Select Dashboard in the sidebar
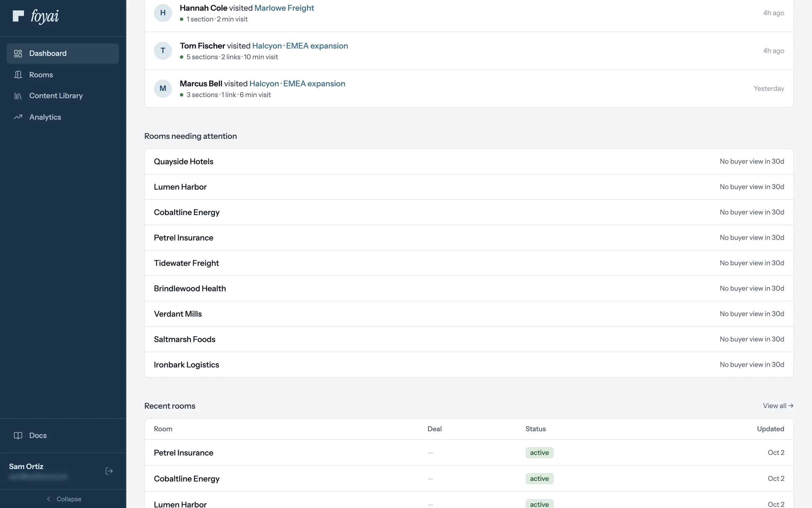This screenshot has height=508, width=812. [x=63, y=54]
